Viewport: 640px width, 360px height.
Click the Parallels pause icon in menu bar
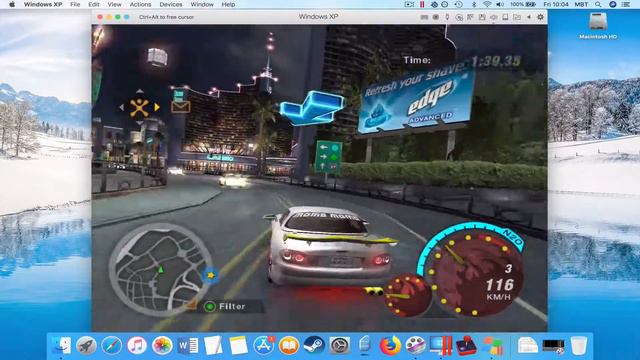point(422,4)
